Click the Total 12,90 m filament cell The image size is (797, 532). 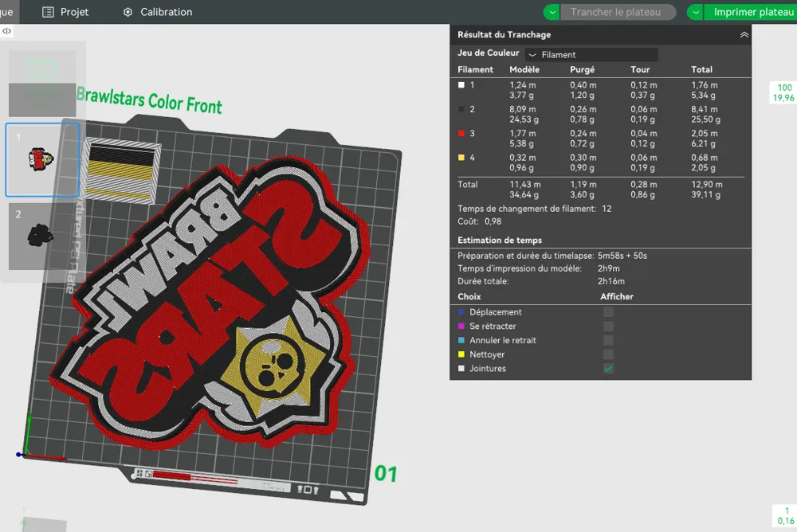[706, 185]
